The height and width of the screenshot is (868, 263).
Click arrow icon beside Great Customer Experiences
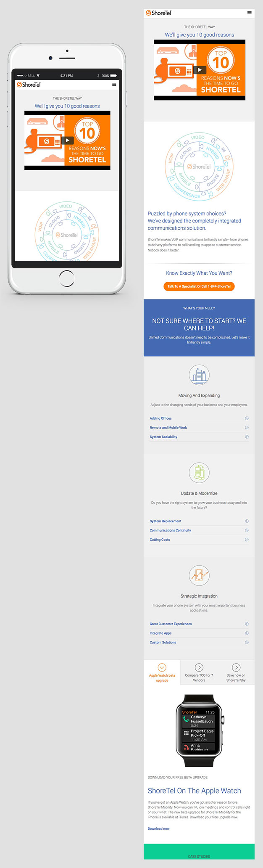[247, 624]
